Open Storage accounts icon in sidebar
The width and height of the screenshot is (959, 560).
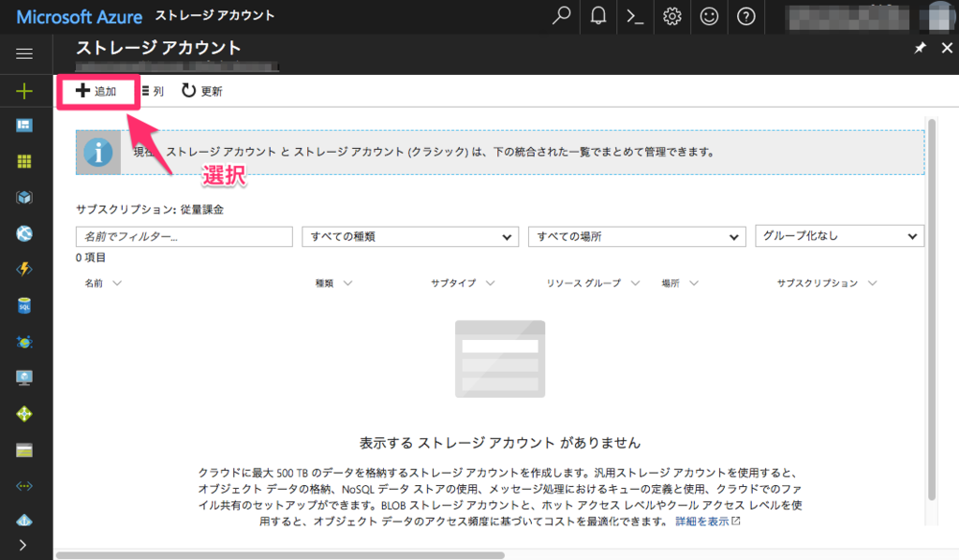24,450
